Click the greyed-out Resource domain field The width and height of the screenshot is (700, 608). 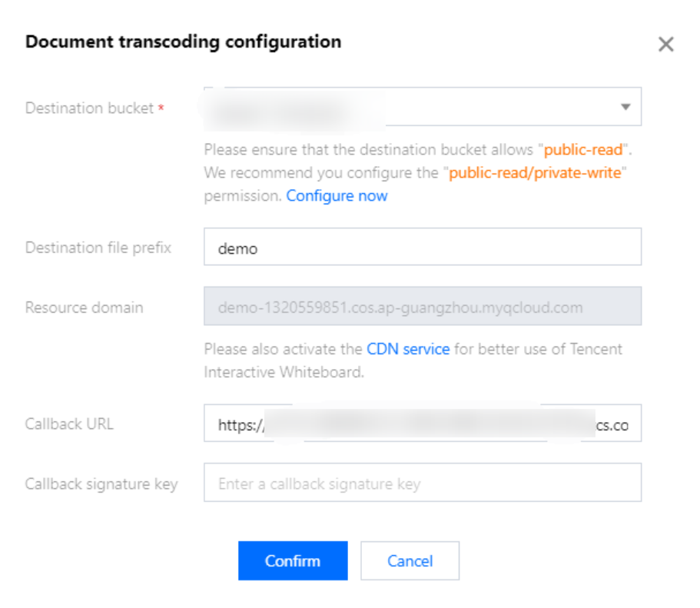(x=422, y=307)
